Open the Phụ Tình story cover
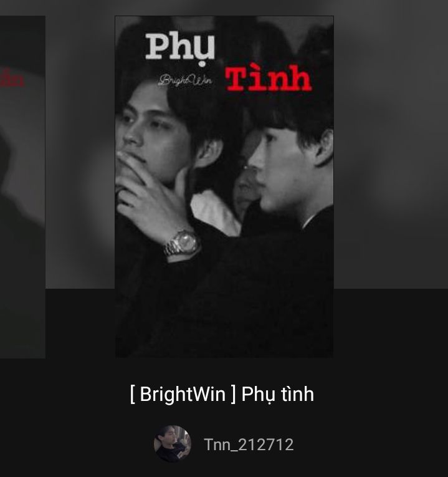448x477 pixels. coord(224,187)
